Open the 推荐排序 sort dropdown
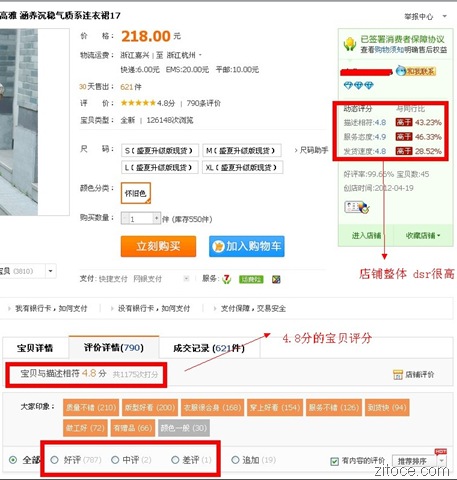 [419, 461]
